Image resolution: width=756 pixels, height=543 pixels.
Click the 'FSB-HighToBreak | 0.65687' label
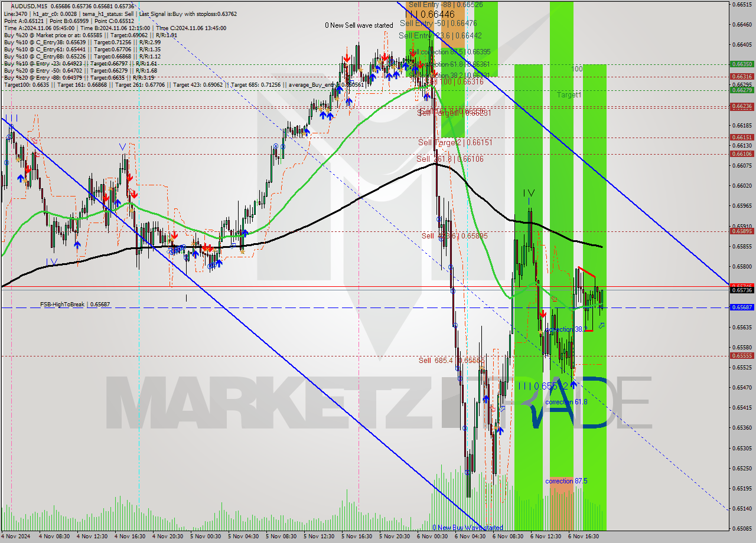pos(75,304)
